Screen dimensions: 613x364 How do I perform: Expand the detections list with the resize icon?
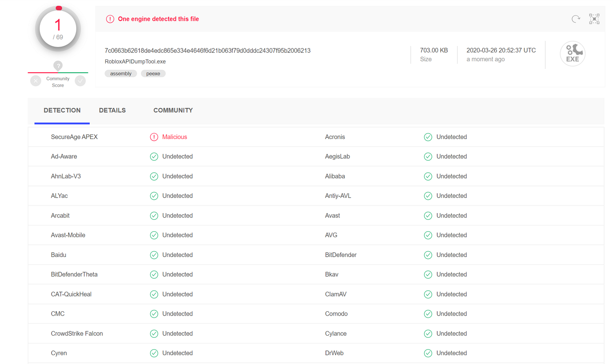click(x=594, y=19)
